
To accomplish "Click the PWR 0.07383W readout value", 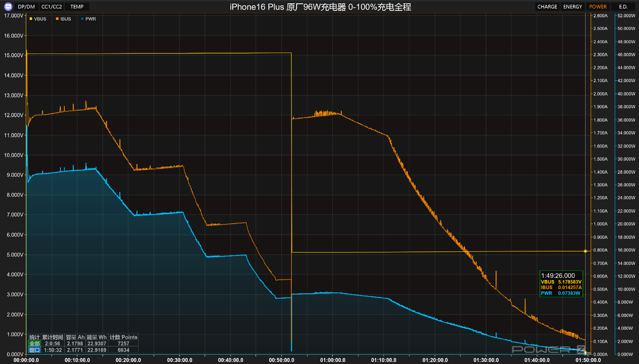I will 569,293.
